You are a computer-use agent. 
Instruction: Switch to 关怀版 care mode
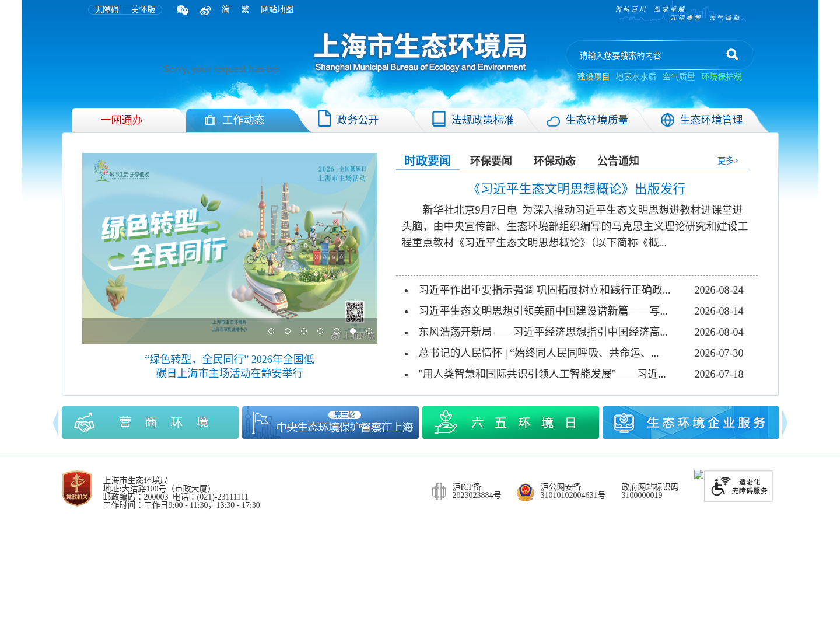143,10
